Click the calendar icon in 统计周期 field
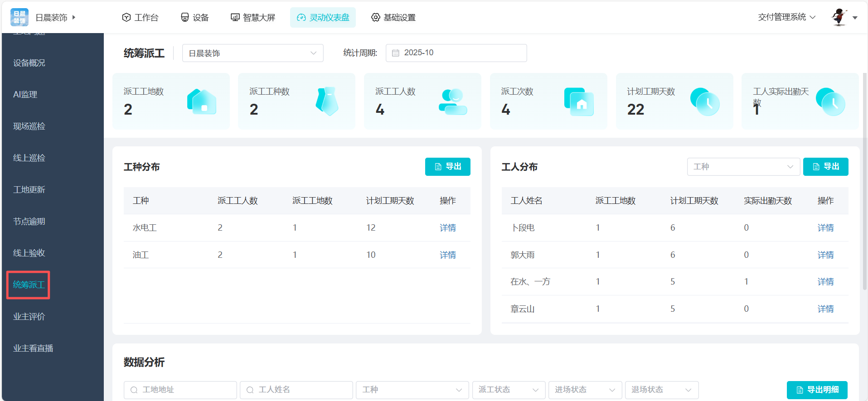The image size is (868, 401). coord(396,53)
